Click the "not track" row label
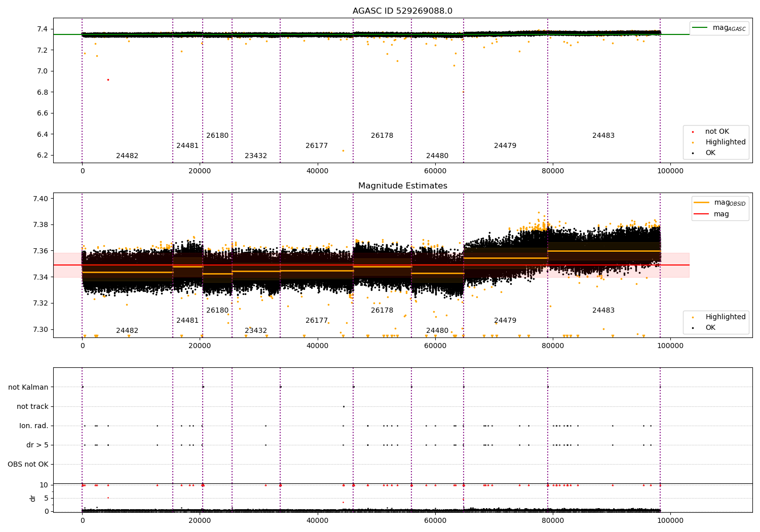The height and width of the screenshot is (532, 760). click(x=32, y=407)
